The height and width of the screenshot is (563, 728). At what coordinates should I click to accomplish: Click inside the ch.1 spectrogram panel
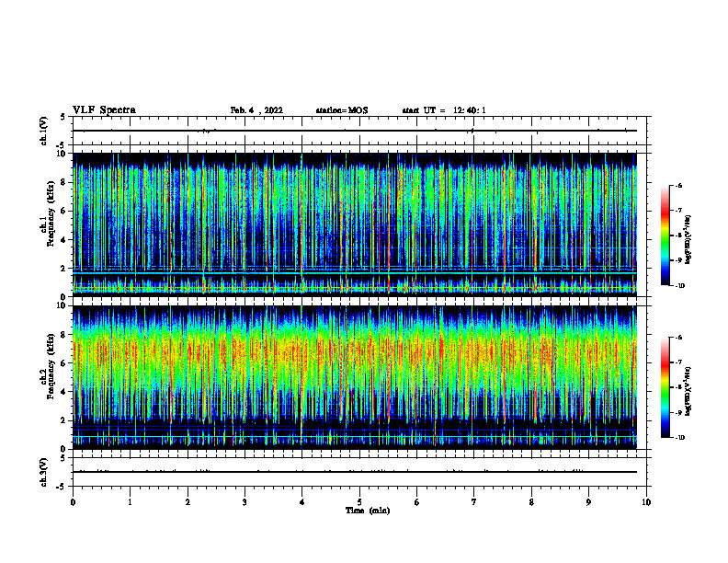(355, 224)
